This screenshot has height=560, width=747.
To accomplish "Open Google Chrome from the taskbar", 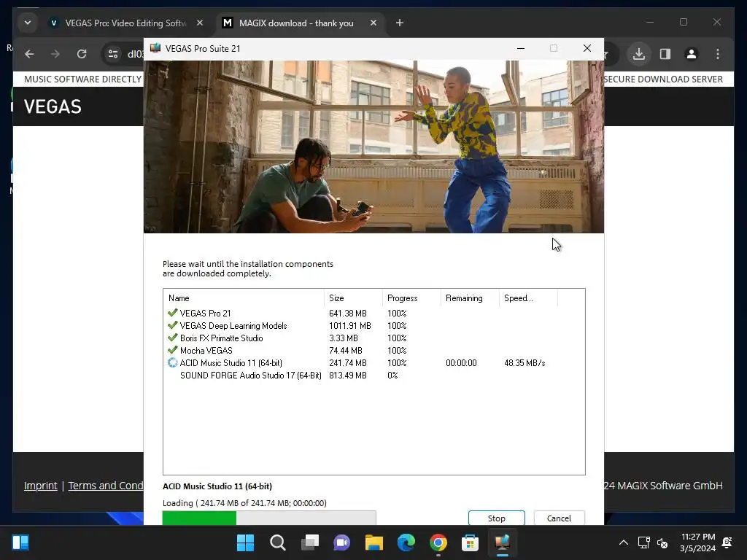I will [x=438, y=542].
